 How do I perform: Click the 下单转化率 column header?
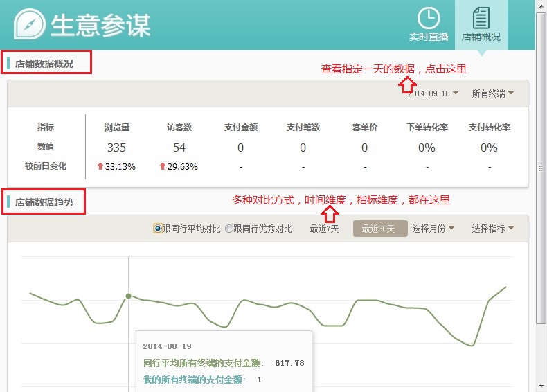point(427,127)
